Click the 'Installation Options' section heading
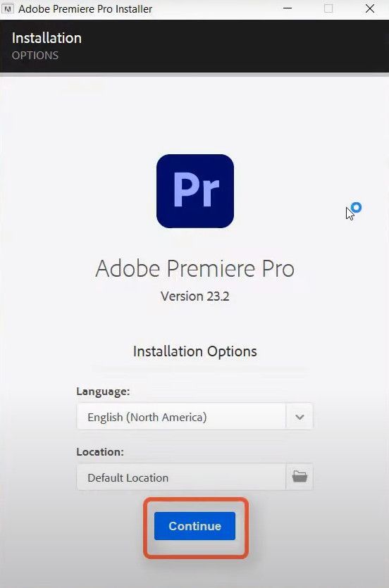The height and width of the screenshot is (588, 389). (x=195, y=351)
